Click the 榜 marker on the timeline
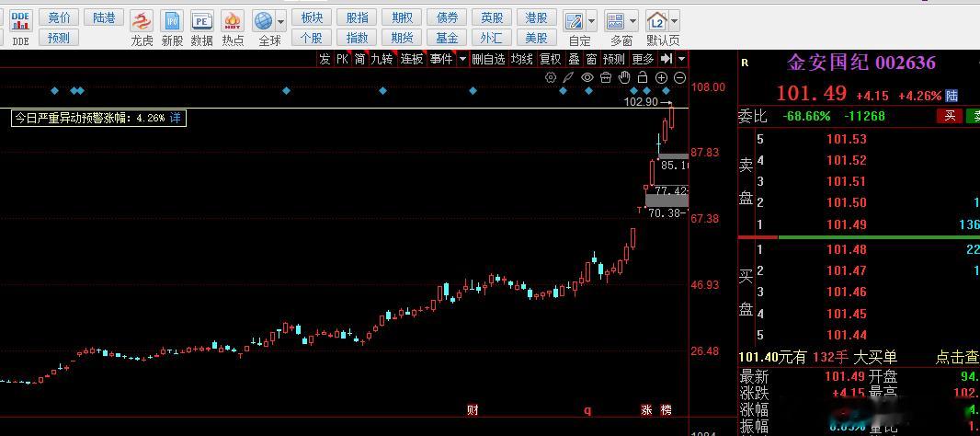Viewport: 980px width, 436px height. point(667,410)
